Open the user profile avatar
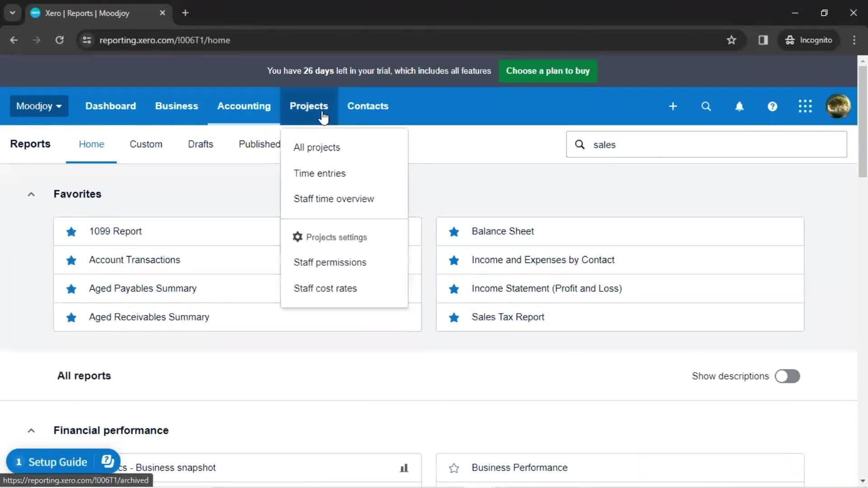Image resolution: width=868 pixels, height=488 pixels. coord(838,106)
